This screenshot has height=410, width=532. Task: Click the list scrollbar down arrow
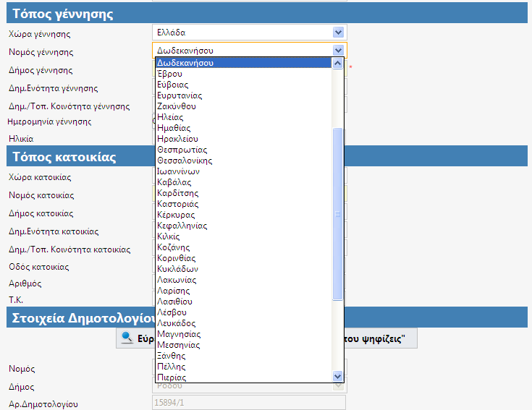point(337,376)
